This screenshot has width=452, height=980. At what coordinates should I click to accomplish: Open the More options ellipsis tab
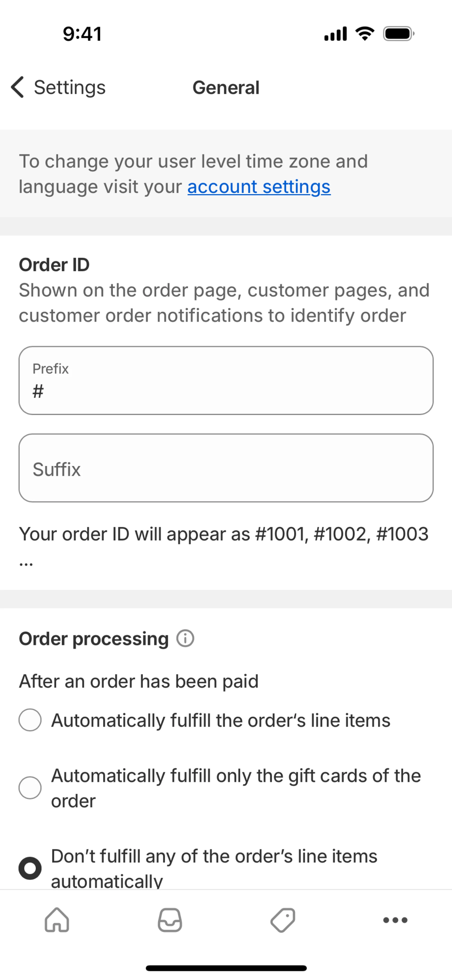tap(395, 920)
